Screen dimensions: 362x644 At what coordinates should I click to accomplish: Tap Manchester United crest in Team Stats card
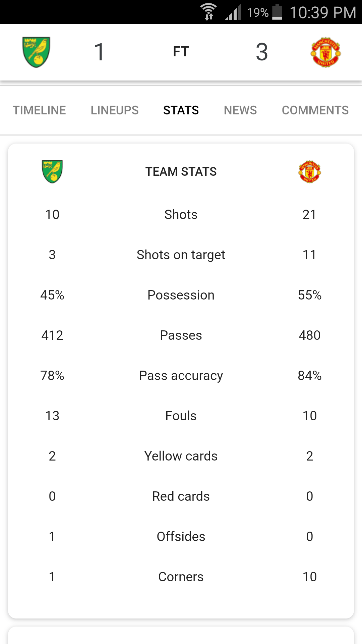[x=310, y=171]
